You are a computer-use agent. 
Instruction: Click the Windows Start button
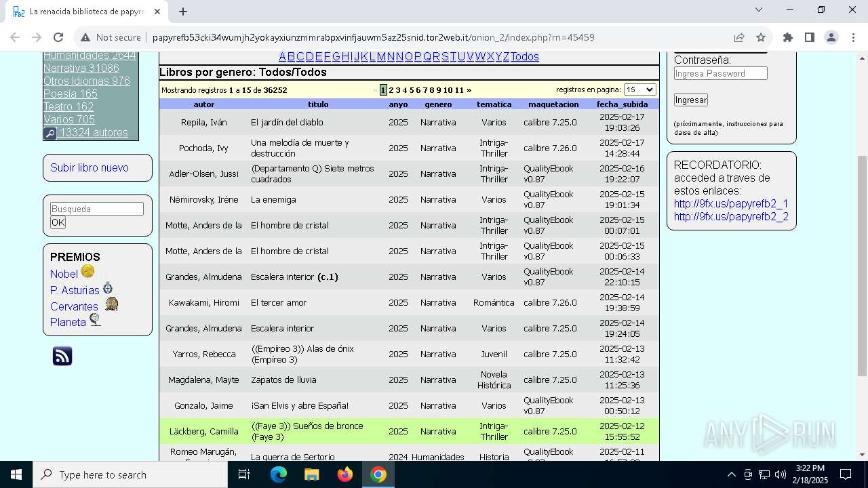point(16,474)
